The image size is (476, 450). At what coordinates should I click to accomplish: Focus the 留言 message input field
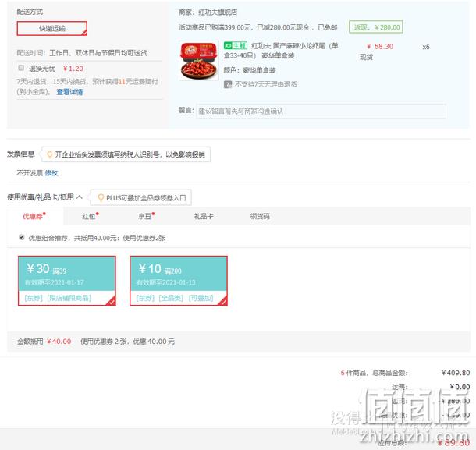coord(321,111)
